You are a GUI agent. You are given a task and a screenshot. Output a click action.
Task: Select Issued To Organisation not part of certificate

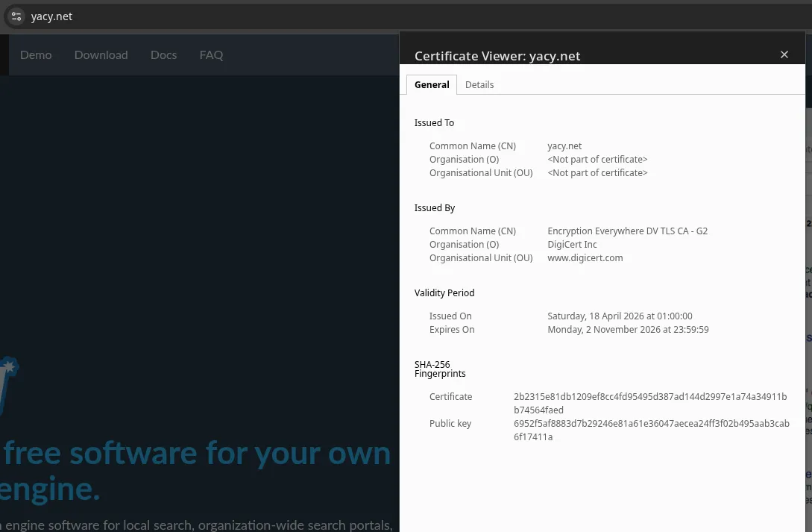[x=597, y=160]
